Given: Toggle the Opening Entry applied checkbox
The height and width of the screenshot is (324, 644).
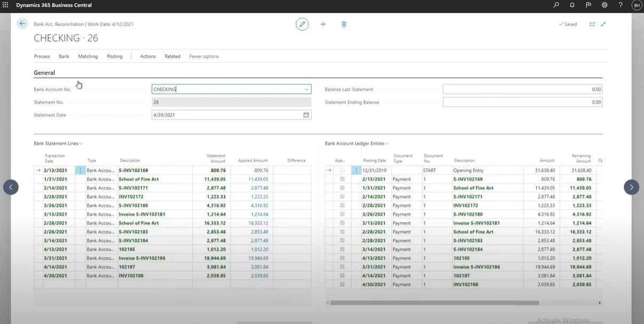Looking at the screenshot, I should [342, 170].
